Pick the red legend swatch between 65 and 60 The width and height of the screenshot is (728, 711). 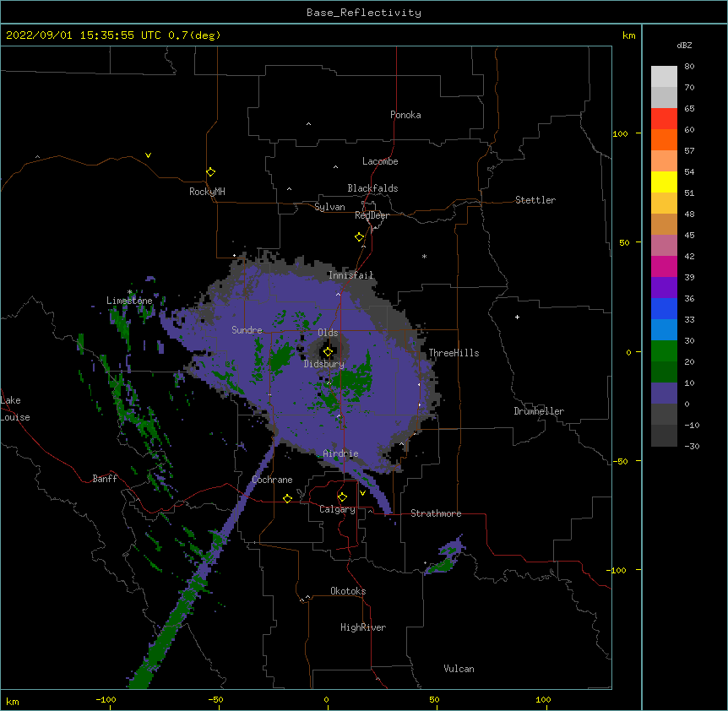click(x=664, y=118)
